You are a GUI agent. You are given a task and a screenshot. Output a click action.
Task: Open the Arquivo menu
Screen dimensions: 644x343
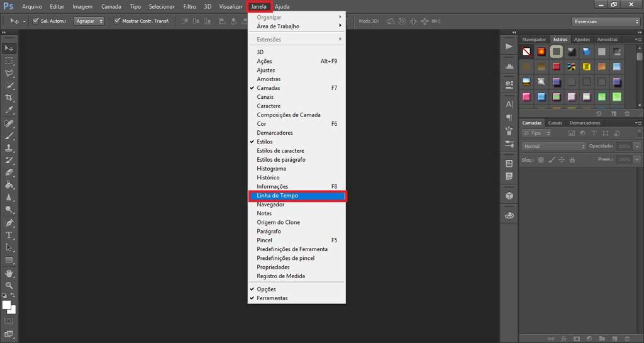(32, 6)
